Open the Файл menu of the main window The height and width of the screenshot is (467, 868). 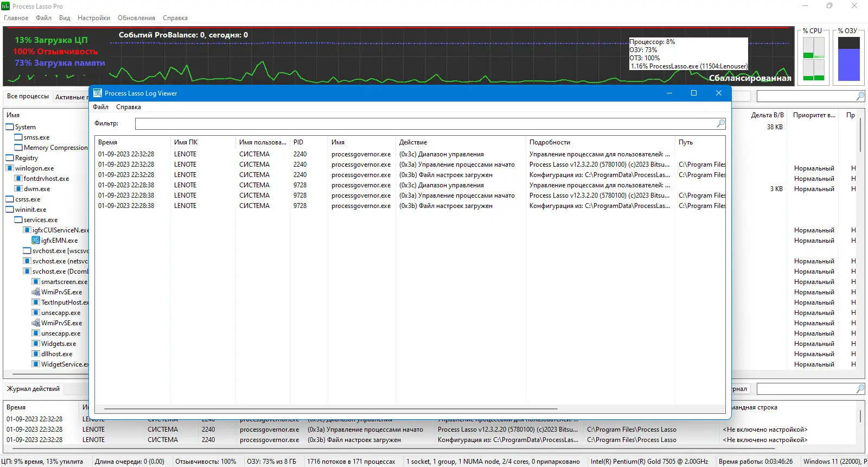point(44,18)
